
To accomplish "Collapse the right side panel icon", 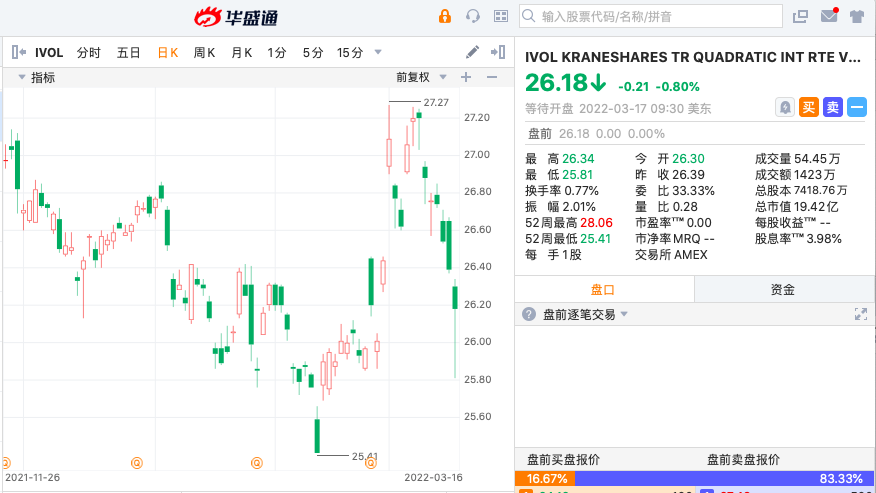I will (x=498, y=52).
